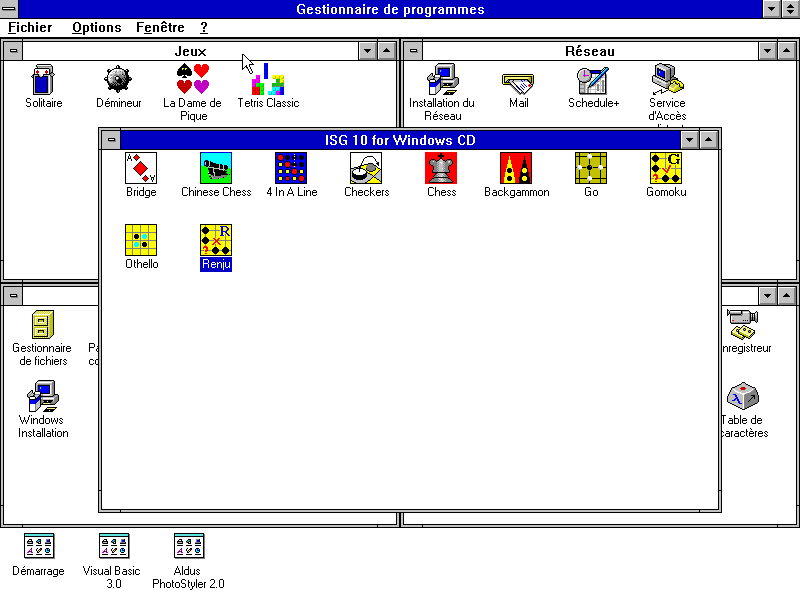Open the Visual Basic 3.0 group icon
Viewport: 800px width, 600px height.
coord(114,546)
